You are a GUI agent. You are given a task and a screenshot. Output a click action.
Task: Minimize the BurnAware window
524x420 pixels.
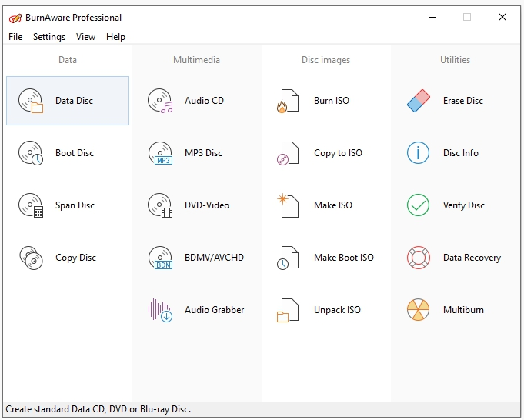(x=432, y=17)
